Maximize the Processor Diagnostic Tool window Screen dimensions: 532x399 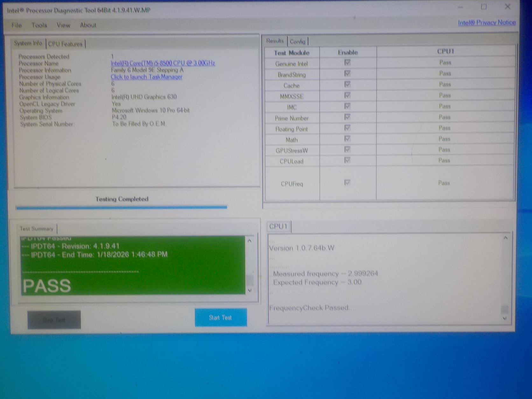pyautogui.click(x=484, y=7)
